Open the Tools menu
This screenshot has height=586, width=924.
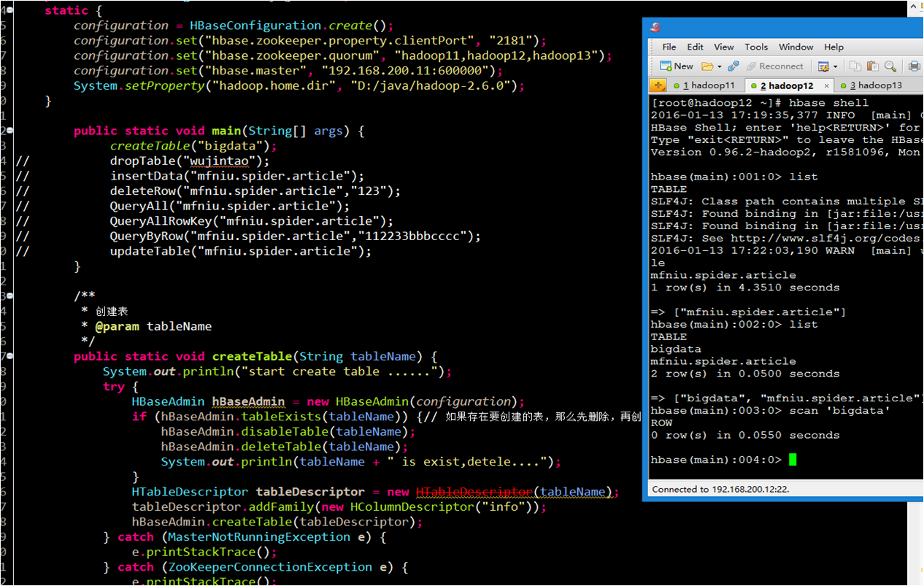click(x=756, y=47)
